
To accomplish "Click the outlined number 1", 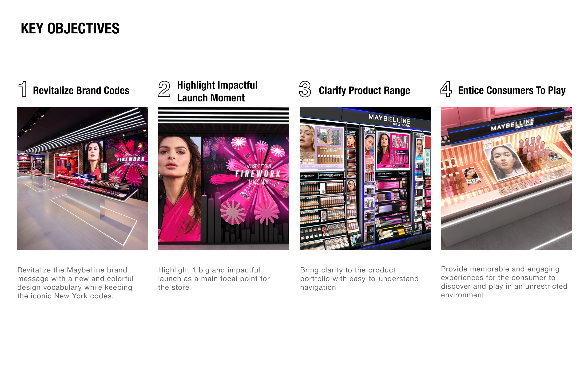I will (x=23, y=89).
